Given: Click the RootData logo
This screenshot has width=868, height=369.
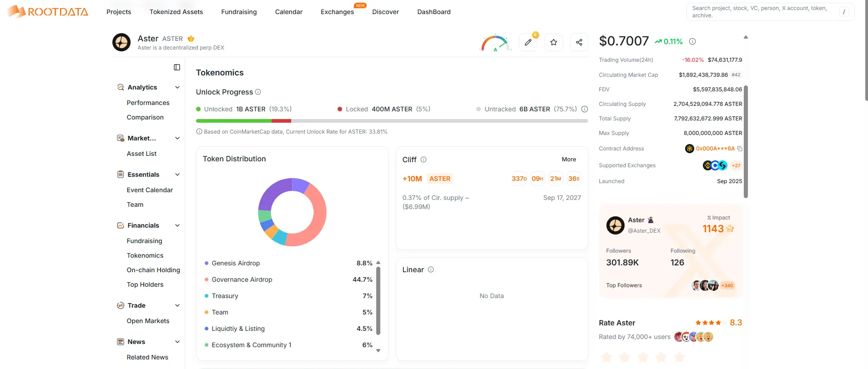Looking at the screenshot, I should [48, 11].
